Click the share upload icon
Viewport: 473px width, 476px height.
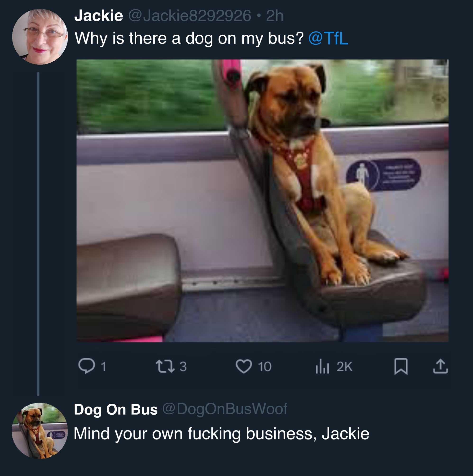tap(441, 367)
